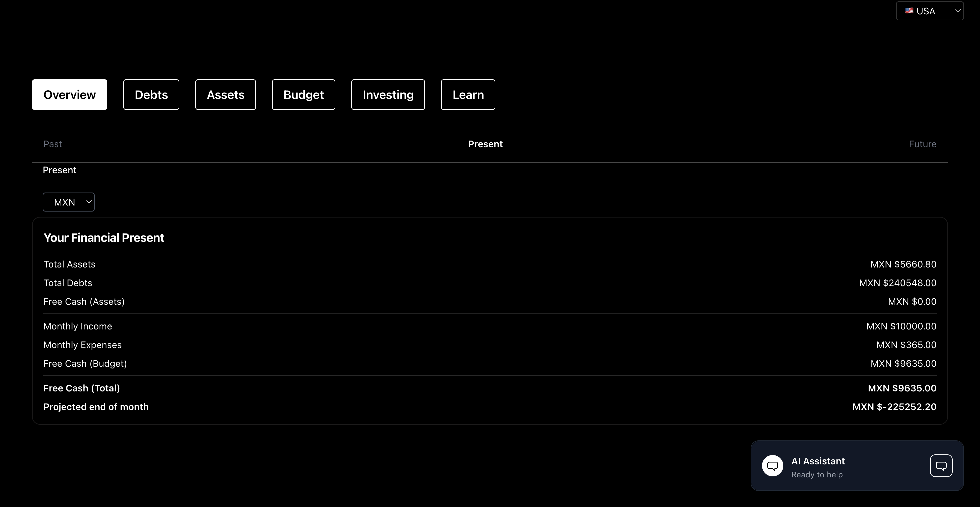
Task: Select the Overview tab
Action: [70, 95]
